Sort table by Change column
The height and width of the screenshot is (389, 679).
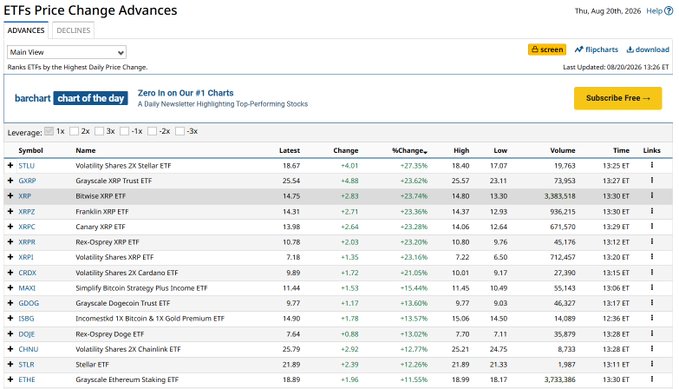click(x=346, y=150)
